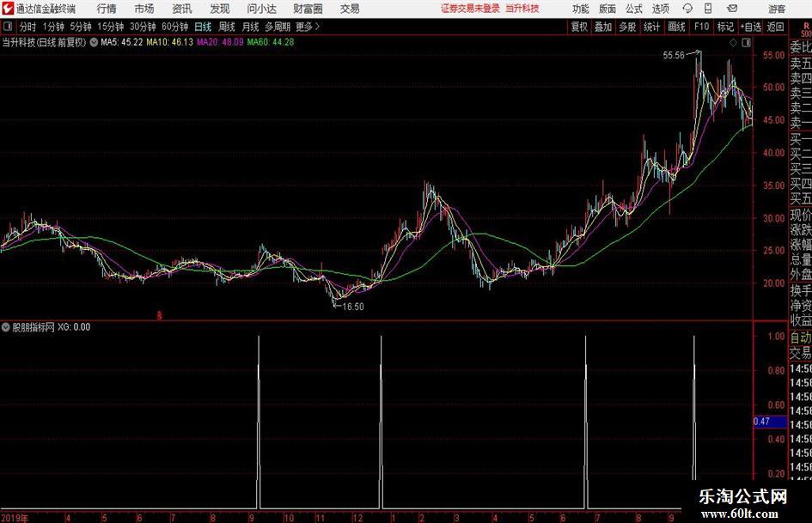812x523 pixels.
Task: Click the MA20: 48.09 indicator value
Action: click(x=220, y=42)
